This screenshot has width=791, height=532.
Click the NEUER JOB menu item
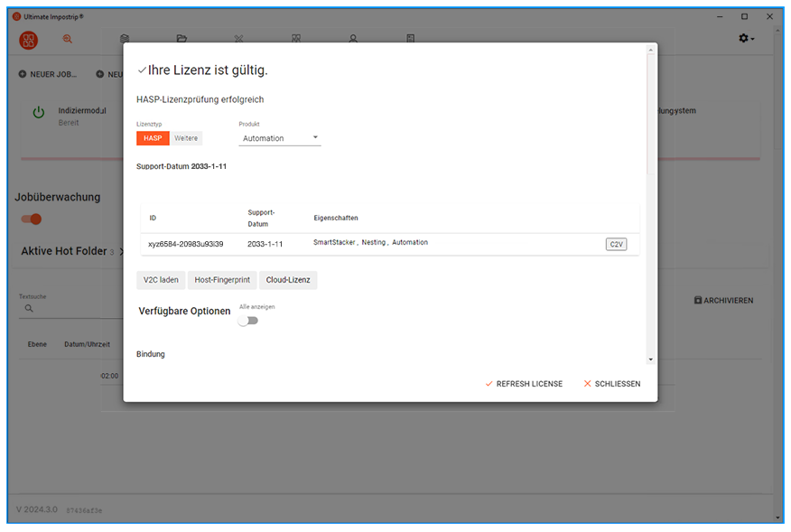(49, 74)
